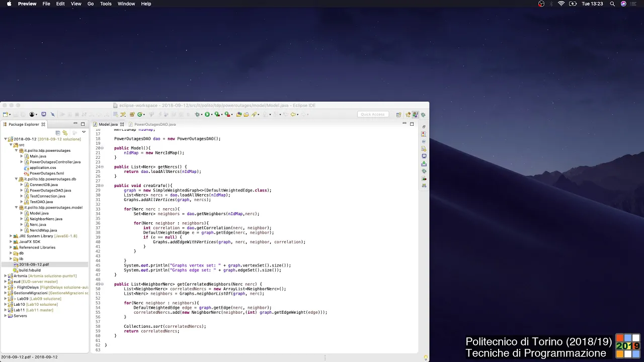Click the Open Perspective icon
Screen dimensions: 644x362
(x=398, y=115)
